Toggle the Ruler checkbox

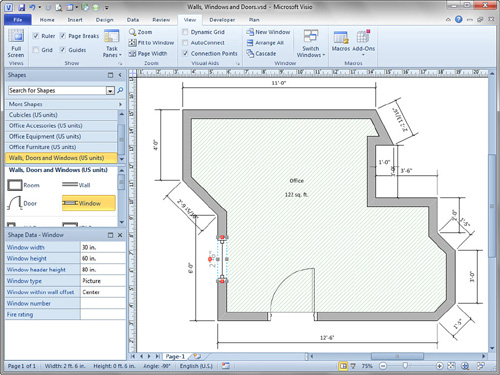[36, 36]
